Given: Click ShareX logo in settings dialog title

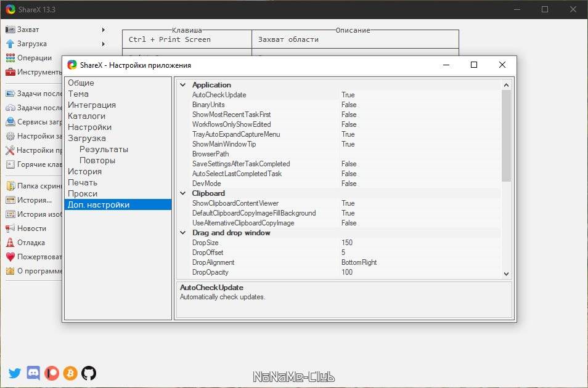Looking at the screenshot, I should point(72,65).
